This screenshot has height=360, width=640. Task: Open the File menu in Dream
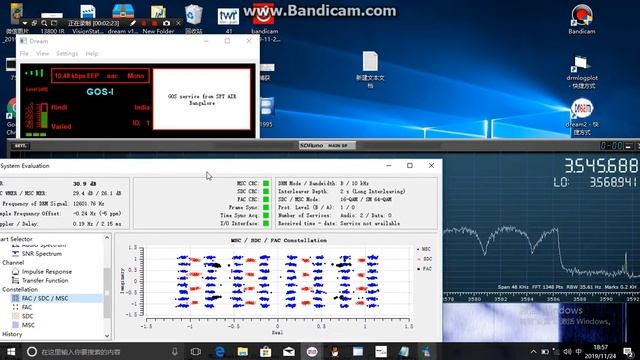pyautogui.click(x=24, y=53)
